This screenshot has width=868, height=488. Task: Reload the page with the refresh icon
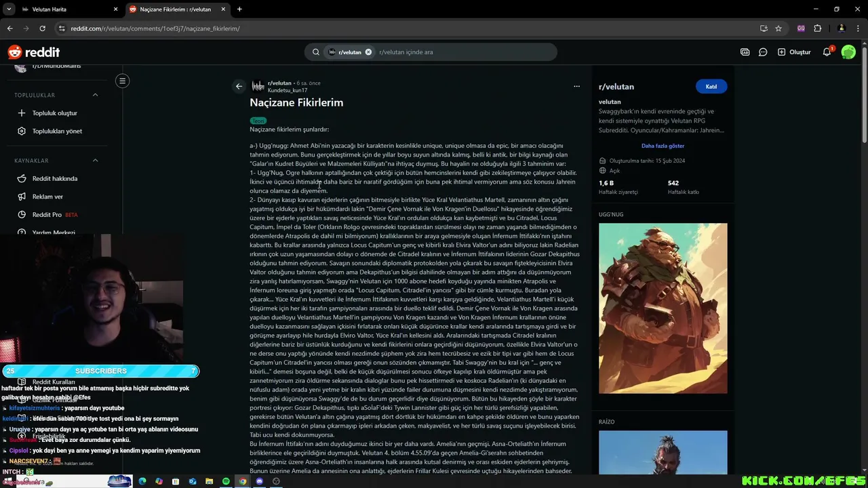[42, 28]
